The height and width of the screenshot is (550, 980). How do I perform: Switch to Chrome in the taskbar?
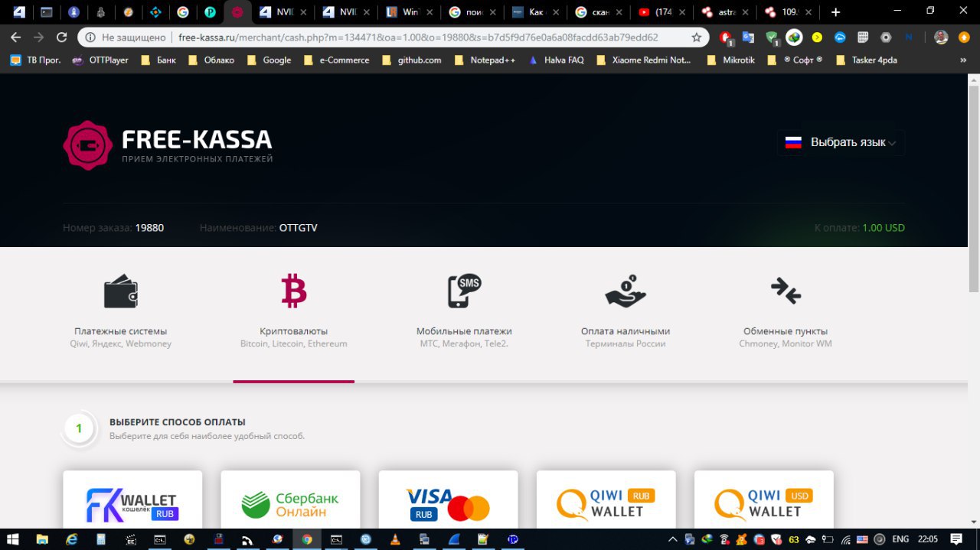(306, 539)
